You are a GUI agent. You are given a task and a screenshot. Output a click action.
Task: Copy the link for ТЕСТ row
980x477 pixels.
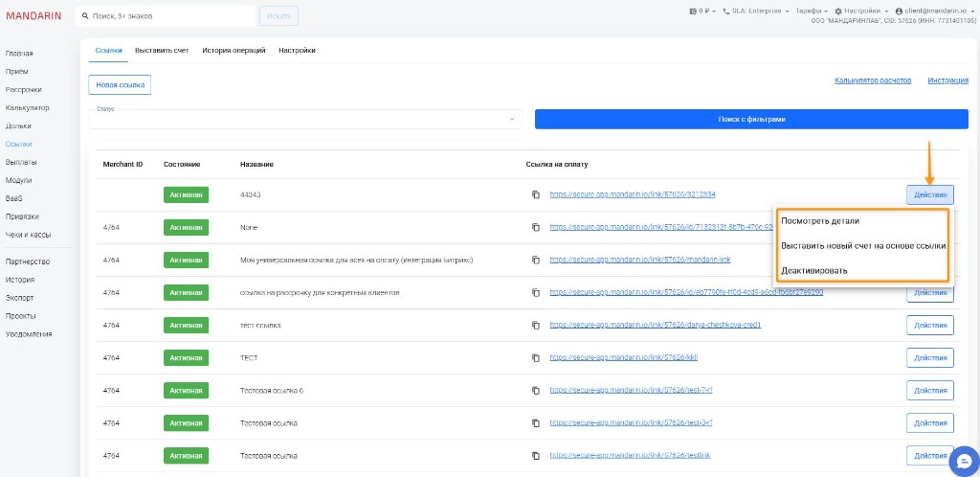click(x=536, y=357)
